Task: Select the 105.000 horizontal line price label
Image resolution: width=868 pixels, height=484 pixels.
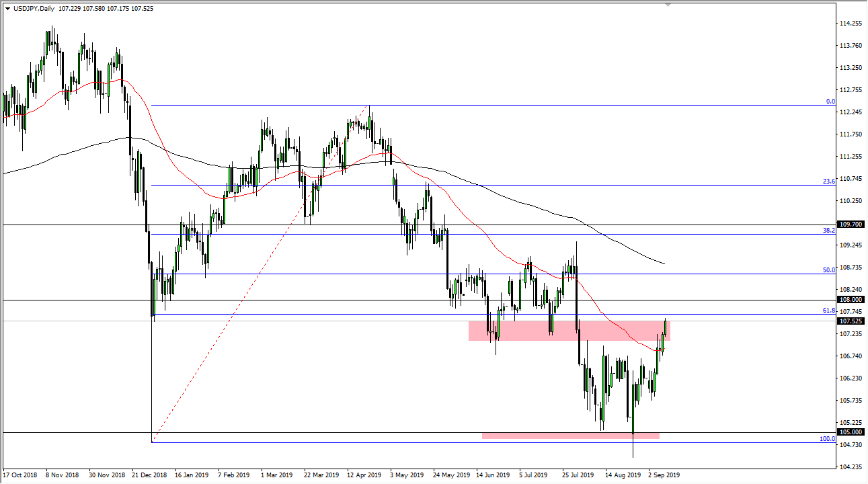Action: tap(851, 432)
